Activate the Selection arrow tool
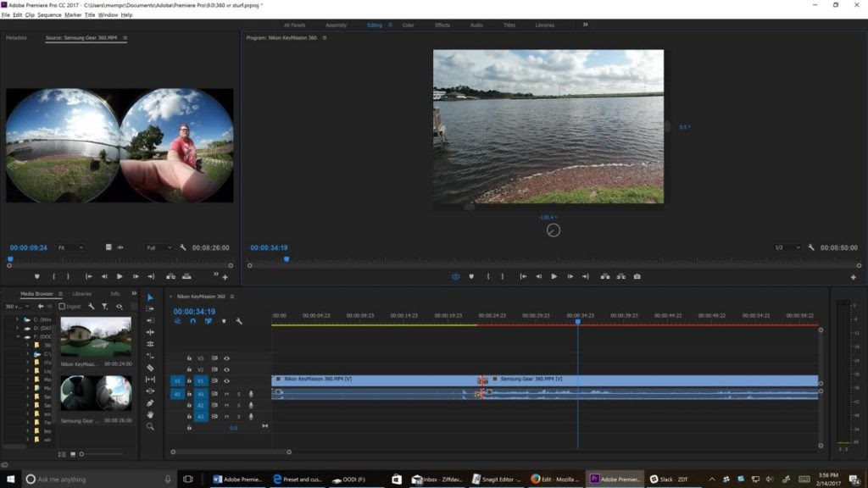This screenshot has height=488, width=868. pyautogui.click(x=150, y=297)
